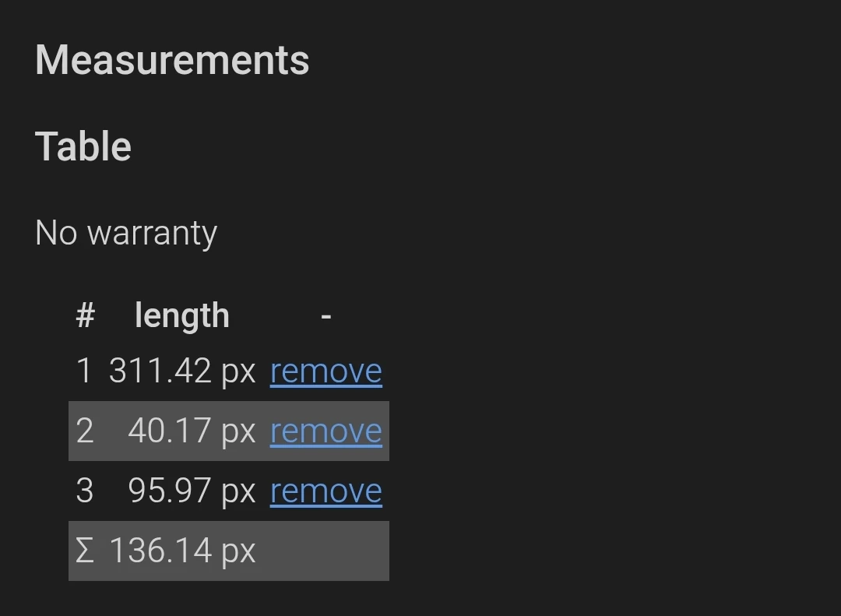841x616 pixels.
Task: Click the dash column header
Action: 326,317
